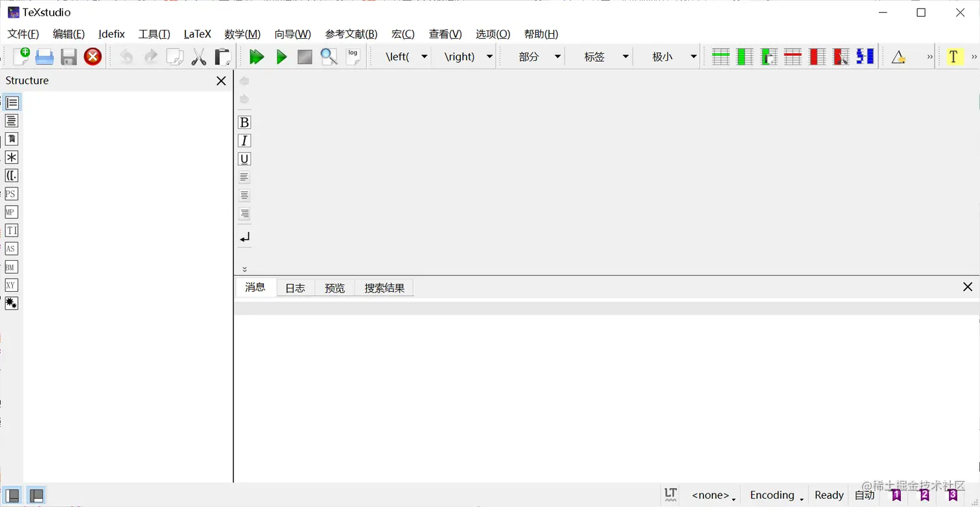Open the Encoding dropdown in status bar
This screenshot has height=507, width=980.
(x=776, y=495)
